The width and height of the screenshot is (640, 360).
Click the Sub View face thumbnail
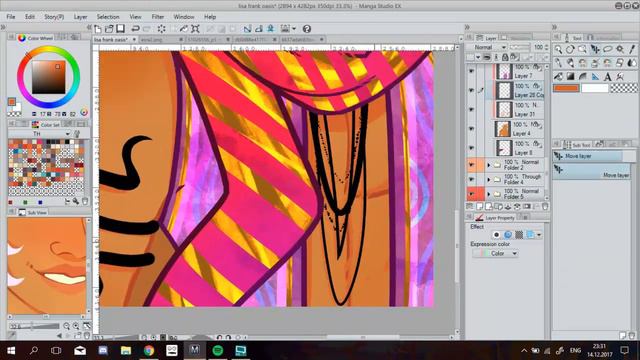tap(47, 266)
